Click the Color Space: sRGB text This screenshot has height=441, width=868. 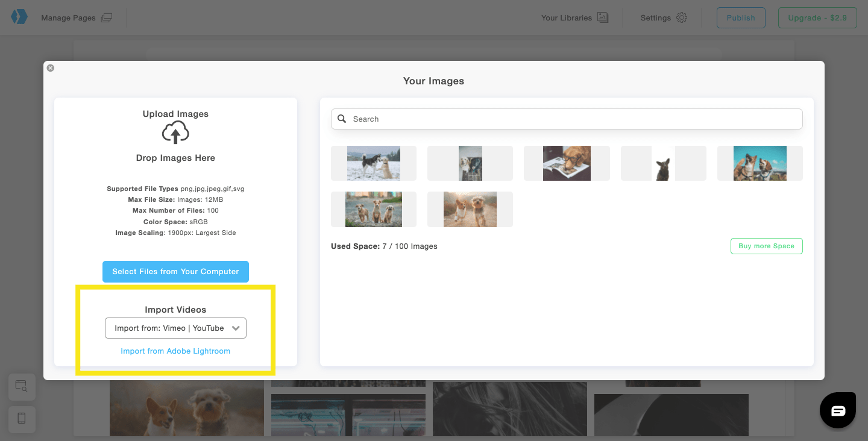[x=175, y=222]
